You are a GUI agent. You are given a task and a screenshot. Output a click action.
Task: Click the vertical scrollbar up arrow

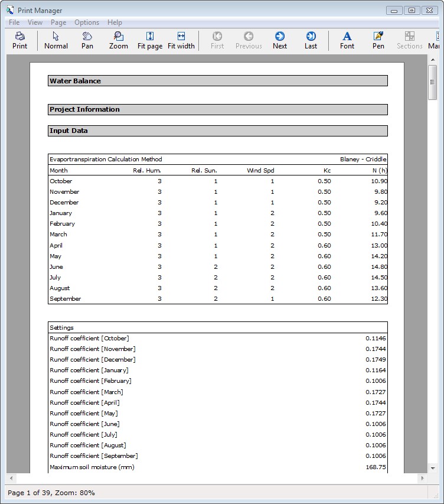coord(433,60)
